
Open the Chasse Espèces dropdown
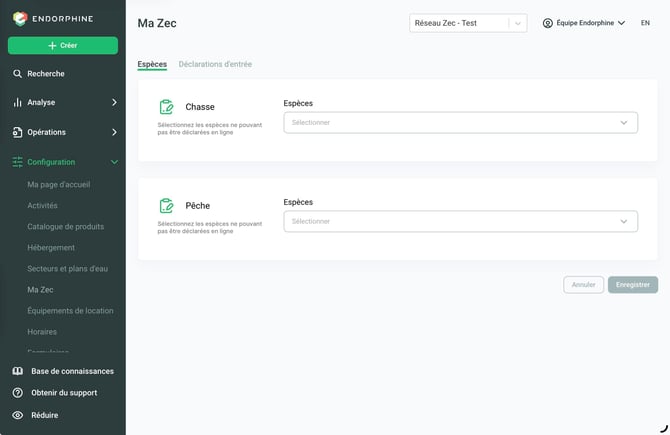[x=461, y=123]
